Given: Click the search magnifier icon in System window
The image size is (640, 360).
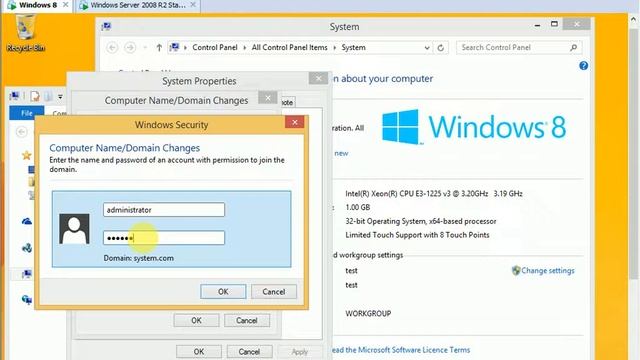Looking at the screenshot, I should click(573, 47).
